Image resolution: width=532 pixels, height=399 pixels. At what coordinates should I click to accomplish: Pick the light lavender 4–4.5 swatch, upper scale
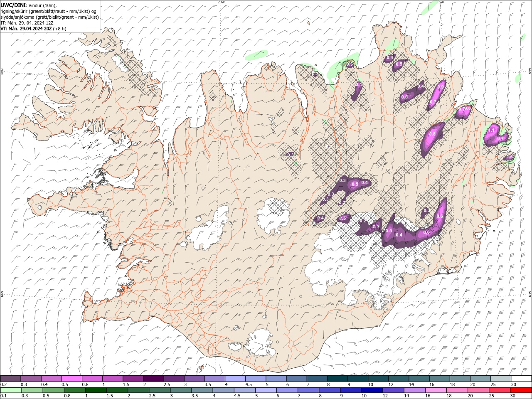point(235,378)
